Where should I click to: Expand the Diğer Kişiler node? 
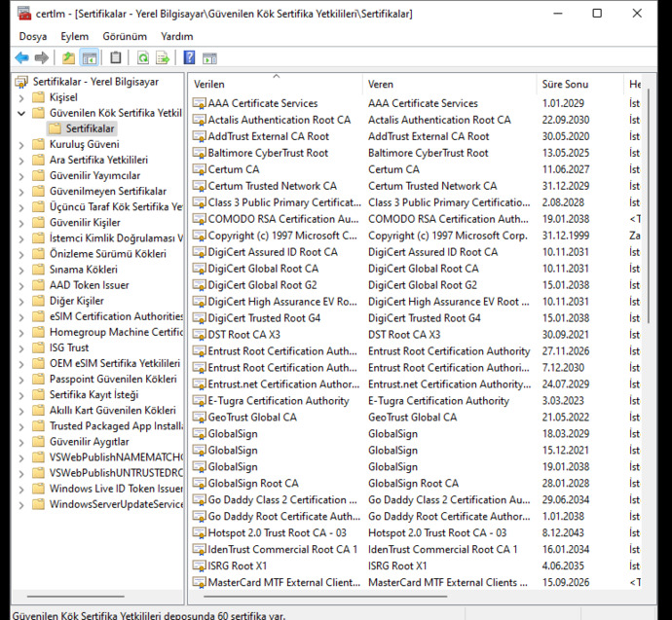(x=21, y=302)
